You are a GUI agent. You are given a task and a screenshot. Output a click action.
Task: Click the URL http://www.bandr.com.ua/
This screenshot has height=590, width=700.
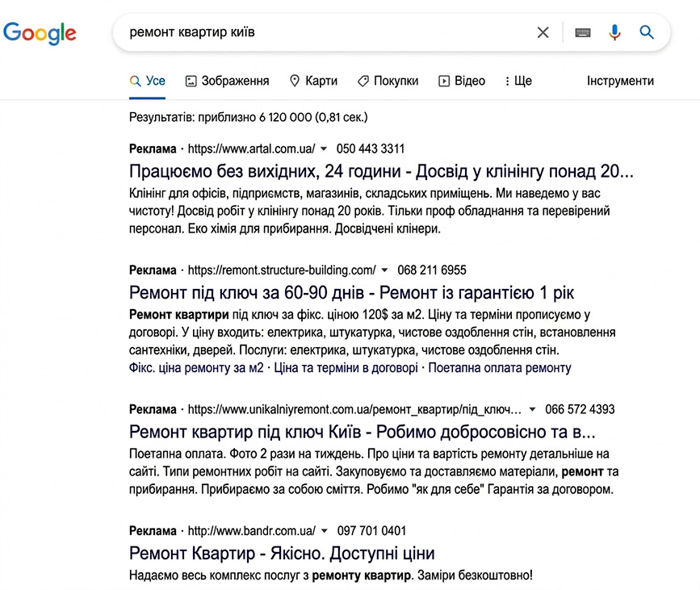pos(251,530)
